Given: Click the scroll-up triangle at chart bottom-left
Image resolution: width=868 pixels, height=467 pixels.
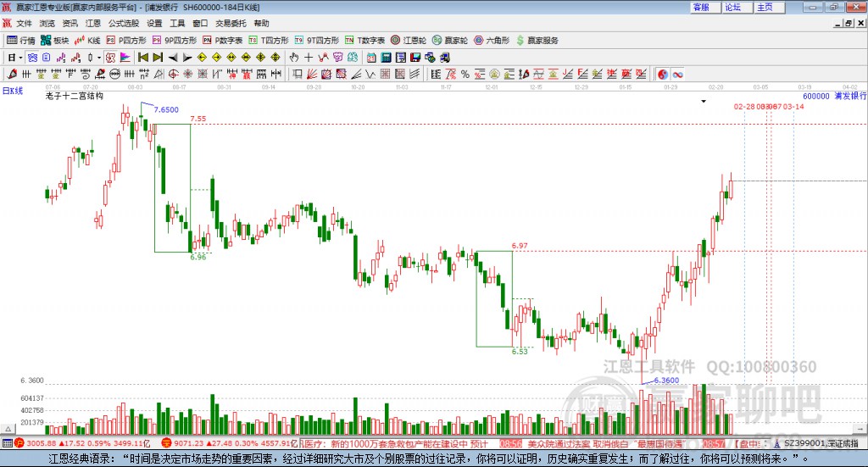Looking at the screenshot, I should click(x=8, y=429).
